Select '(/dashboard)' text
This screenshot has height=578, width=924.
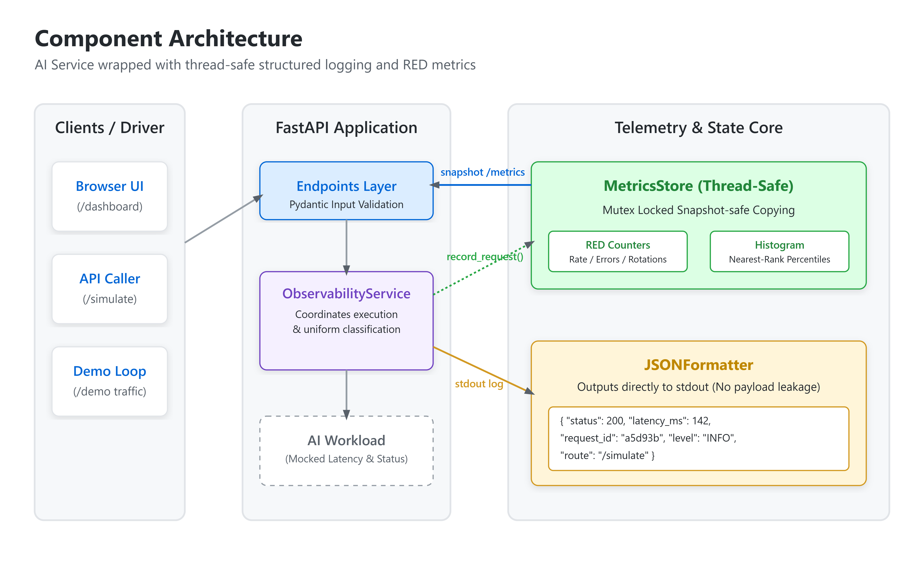(x=110, y=207)
